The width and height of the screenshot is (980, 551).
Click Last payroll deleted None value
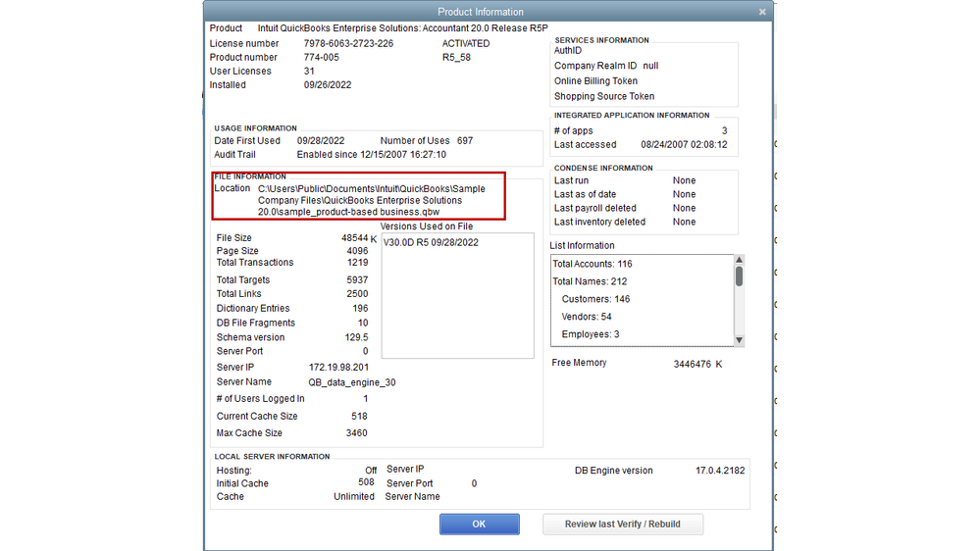pos(685,208)
